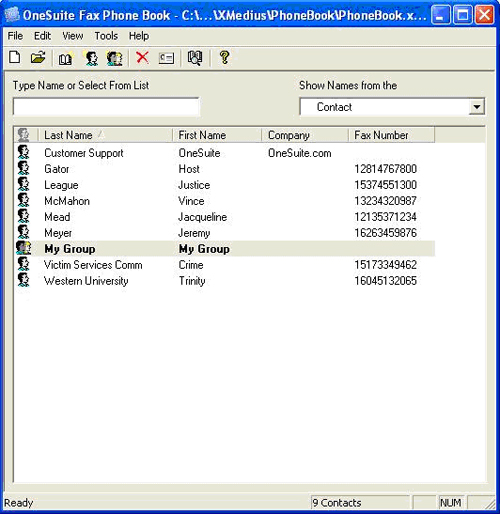Click fax number 15173349462
The image size is (500, 514).
pyautogui.click(x=386, y=265)
